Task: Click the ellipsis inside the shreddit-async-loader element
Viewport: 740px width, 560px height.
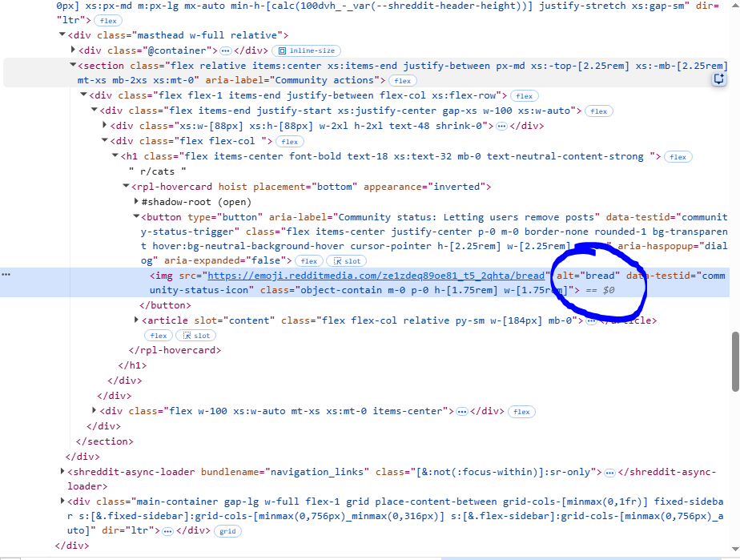Action: 609,473
